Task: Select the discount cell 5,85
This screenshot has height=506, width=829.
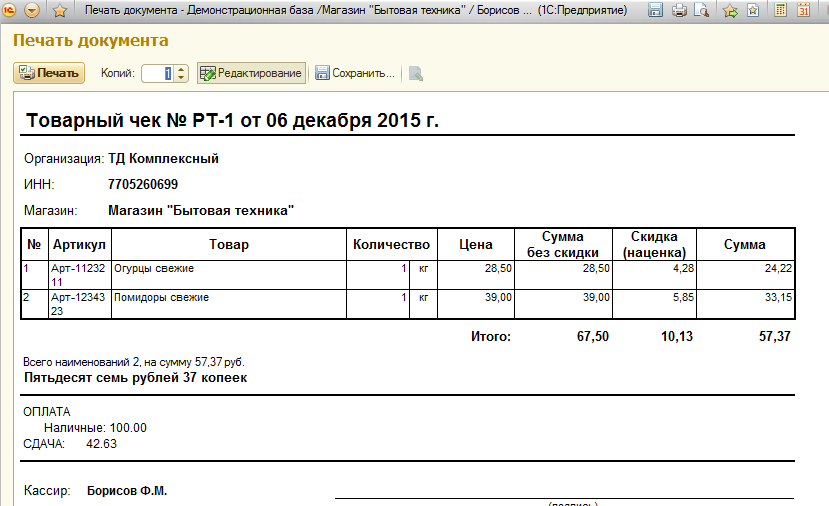Action: point(655,304)
